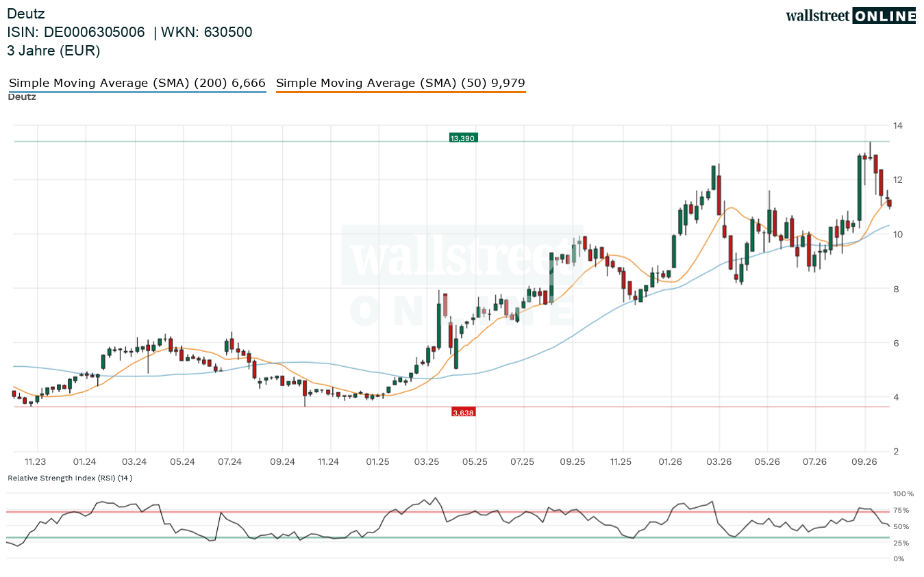Toggle the SMA (200) legend entry
The image size is (924, 577).
click(x=137, y=83)
